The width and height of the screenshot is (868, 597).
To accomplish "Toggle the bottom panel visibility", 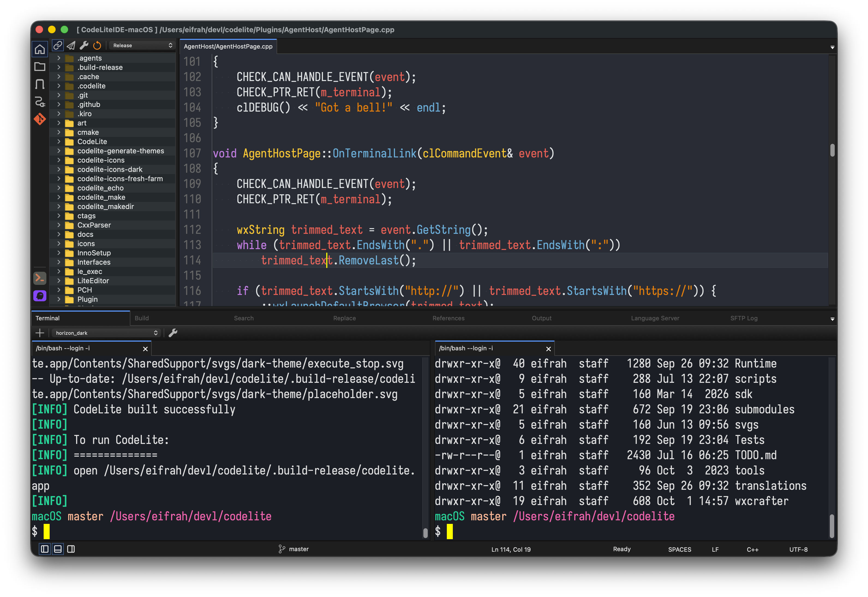I will (58, 549).
